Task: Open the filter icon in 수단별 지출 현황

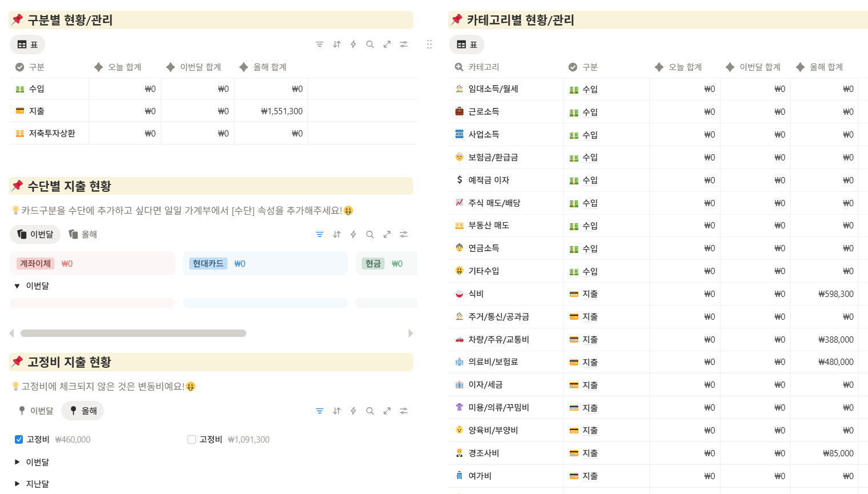Action: pos(319,234)
